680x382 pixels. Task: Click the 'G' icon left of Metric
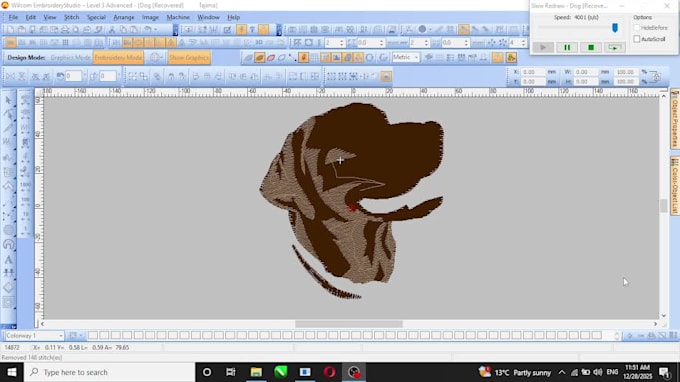pos(383,58)
